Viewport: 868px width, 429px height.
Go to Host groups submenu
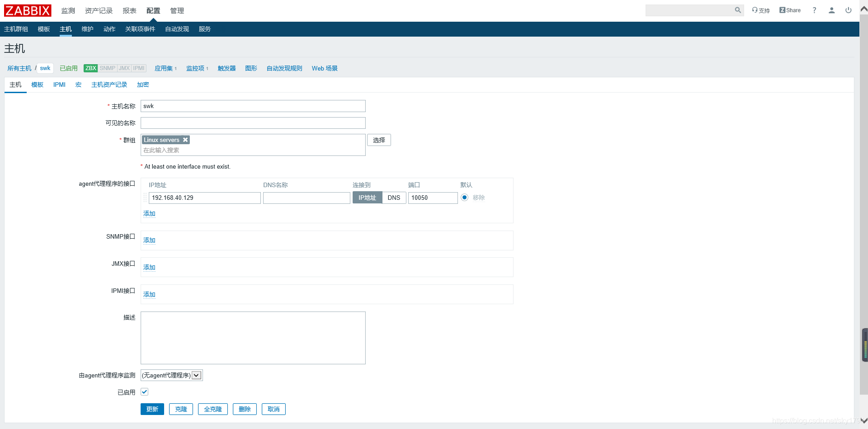click(x=16, y=29)
